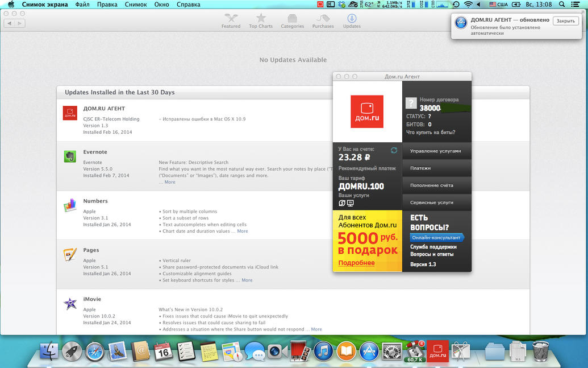Click the TV service icon under 'Ваши услуги'
This screenshot has width=588, height=368.
pyautogui.click(x=351, y=203)
